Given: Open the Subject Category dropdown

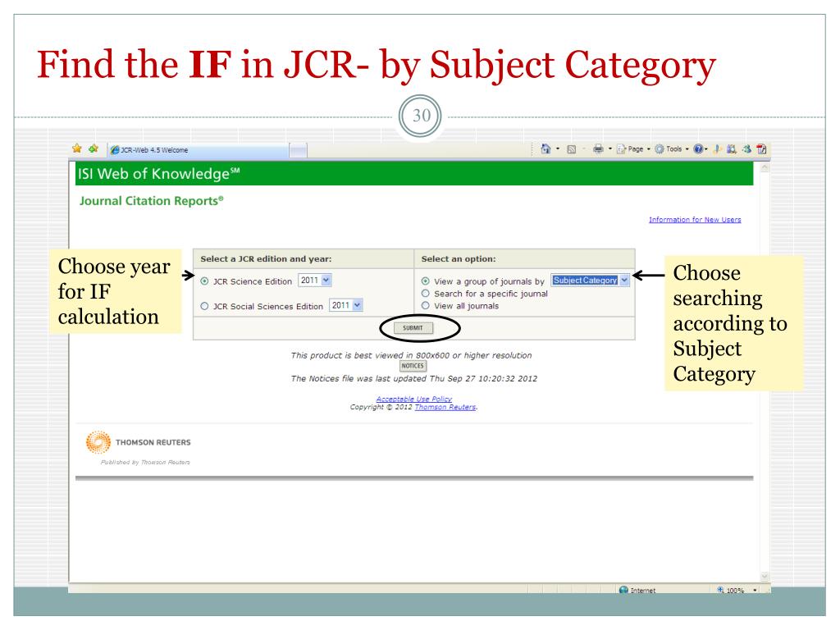Looking at the screenshot, I should click(590, 281).
